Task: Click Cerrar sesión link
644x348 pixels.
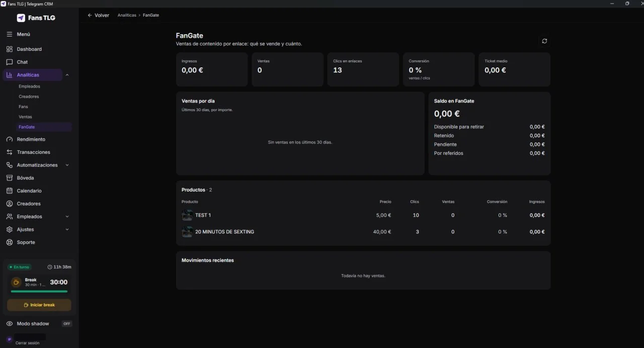Action: tap(27, 343)
